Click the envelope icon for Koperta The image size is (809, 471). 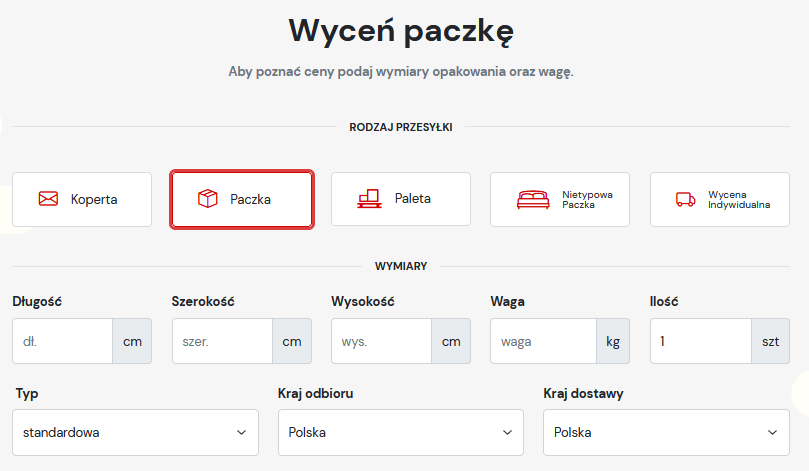click(48, 199)
